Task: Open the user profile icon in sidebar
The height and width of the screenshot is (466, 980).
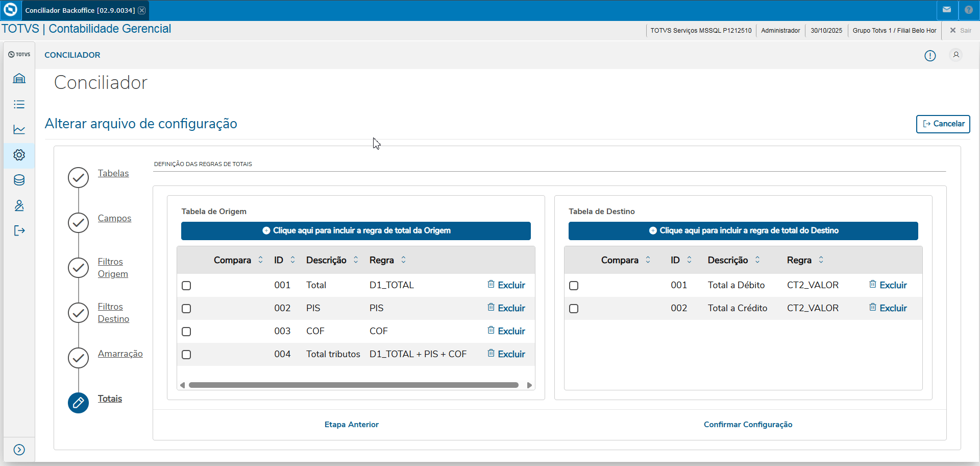Action: (19, 205)
